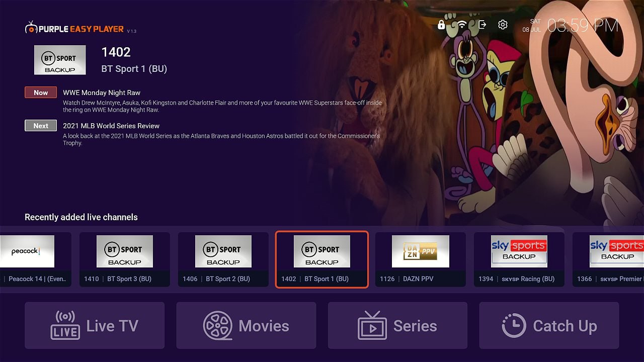Click the Now program badge

coord(41,93)
